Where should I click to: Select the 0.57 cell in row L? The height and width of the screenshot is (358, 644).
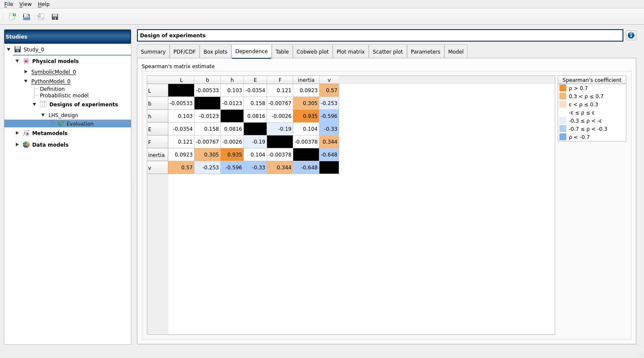coord(329,90)
